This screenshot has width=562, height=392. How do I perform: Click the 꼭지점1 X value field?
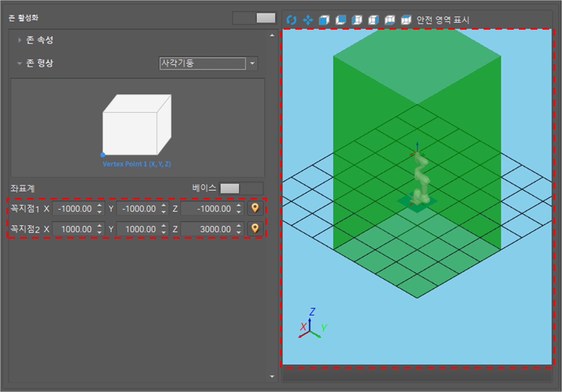click(75, 209)
